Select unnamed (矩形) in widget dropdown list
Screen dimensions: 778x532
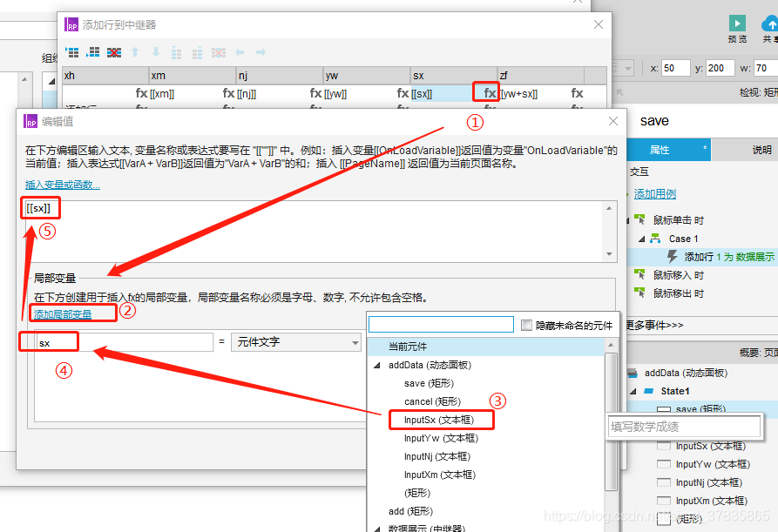(x=417, y=493)
